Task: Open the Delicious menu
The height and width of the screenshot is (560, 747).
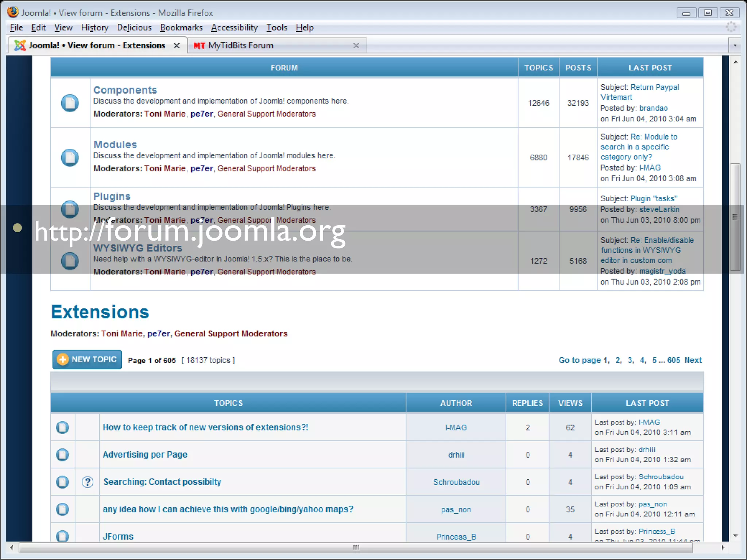Action: point(134,28)
